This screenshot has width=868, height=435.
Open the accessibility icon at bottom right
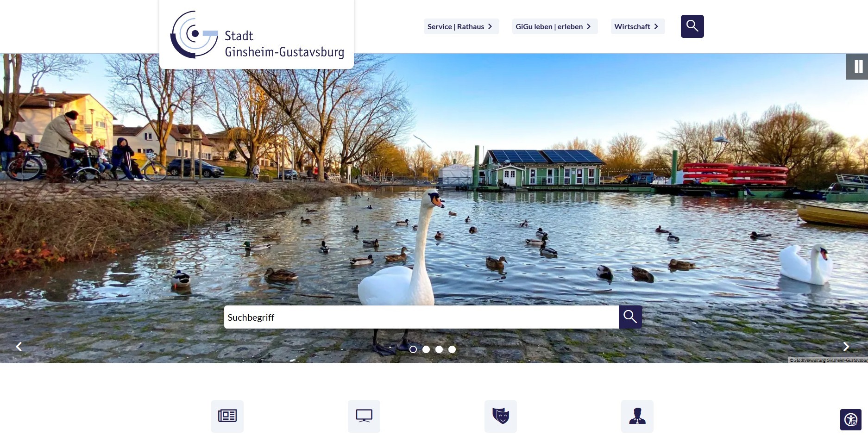851,420
